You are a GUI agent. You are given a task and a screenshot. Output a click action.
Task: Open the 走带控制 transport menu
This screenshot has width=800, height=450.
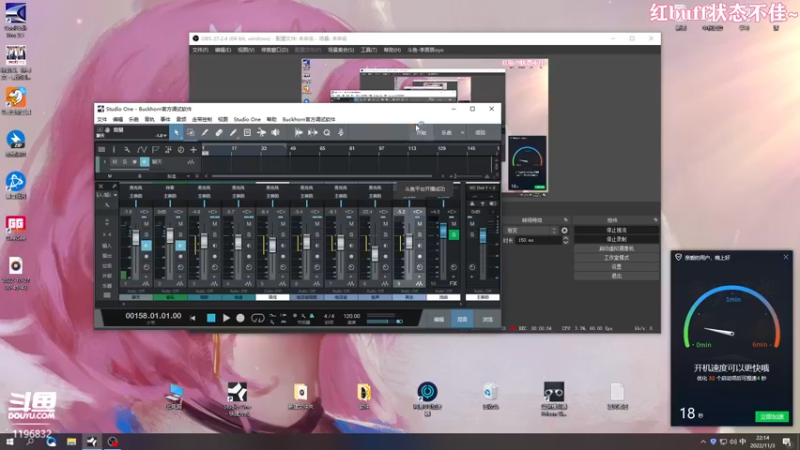pyautogui.click(x=202, y=119)
